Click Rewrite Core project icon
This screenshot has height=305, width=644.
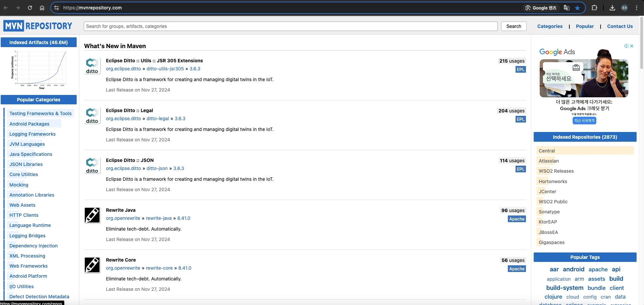pyautogui.click(x=92, y=265)
